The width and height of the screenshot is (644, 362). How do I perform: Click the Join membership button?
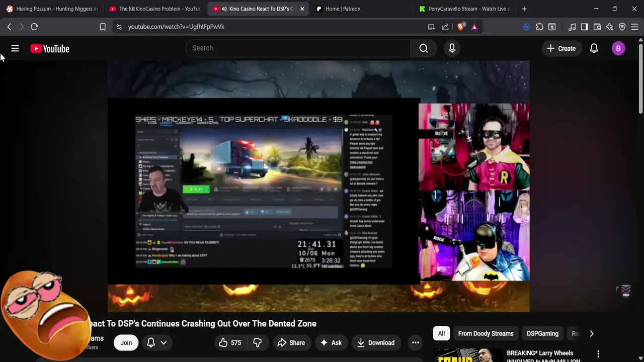pos(126,343)
